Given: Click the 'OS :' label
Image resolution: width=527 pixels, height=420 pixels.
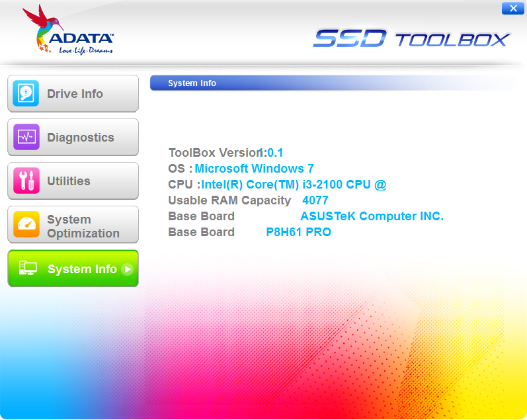Looking at the screenshot, I should [x=181, y=169].
